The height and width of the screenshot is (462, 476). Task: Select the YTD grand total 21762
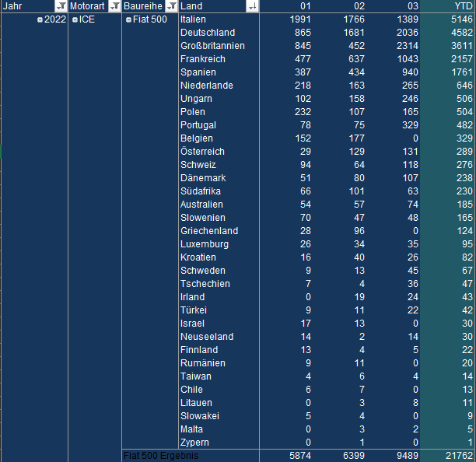[458, 456]
